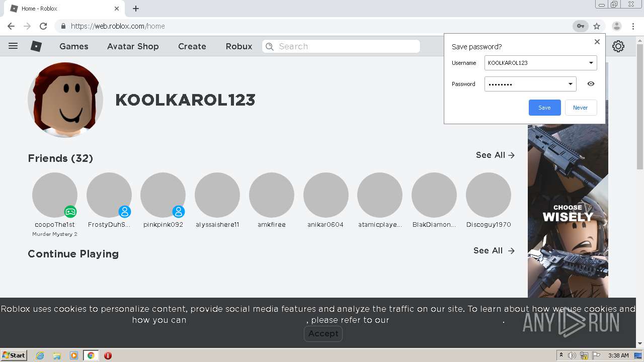Open friend atamicplaye avatar
The height and width of the screenshot is (362, 644).
click(x=380, y=195)
